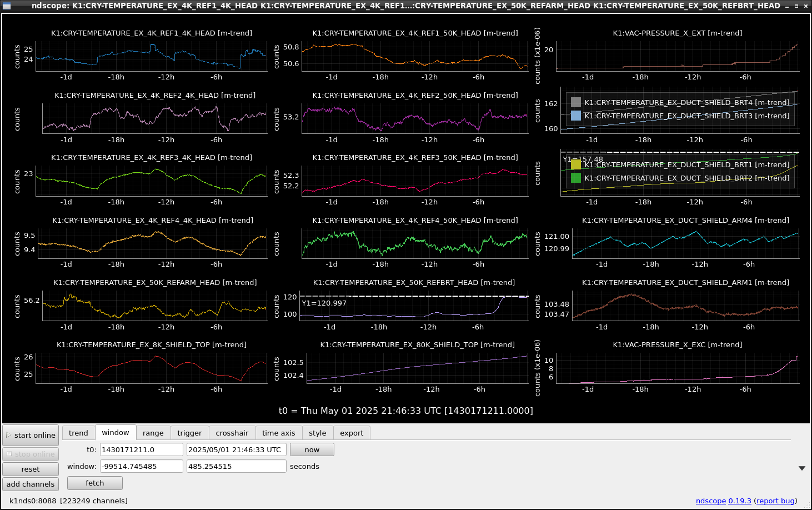
Task: Edit the window start value field
Action: (x=142, y=466)
